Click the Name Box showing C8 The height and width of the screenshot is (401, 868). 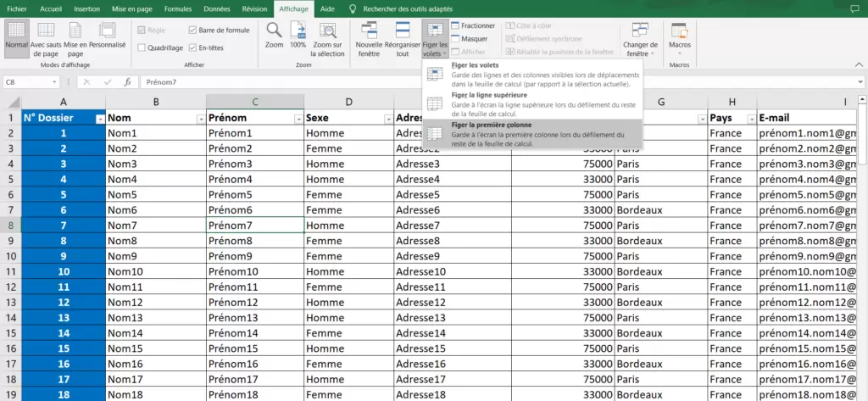26,82
